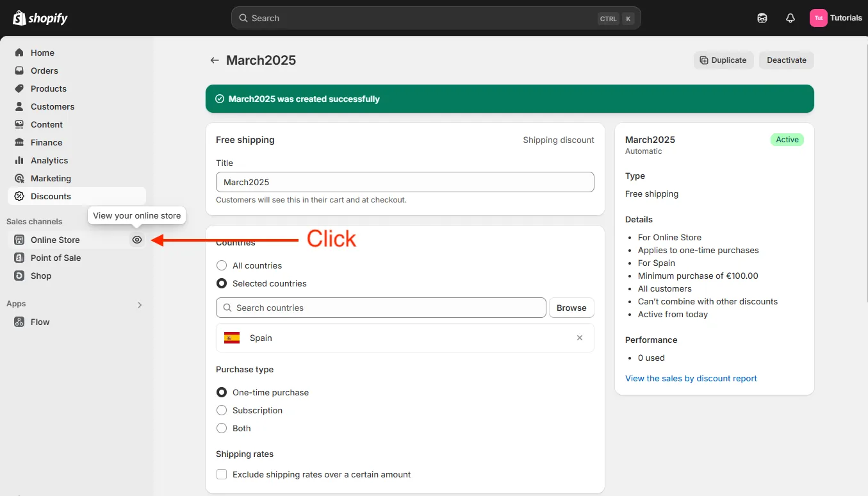This screenshot has width=868, height=496.
Task: Select the Marketing sidebar item
Action: point(51,178)
